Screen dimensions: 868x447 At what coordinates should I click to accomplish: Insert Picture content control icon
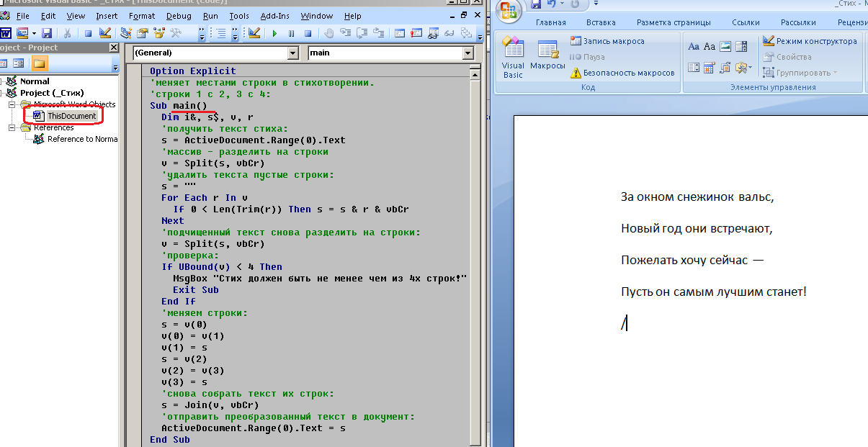[x=725, y=46]
